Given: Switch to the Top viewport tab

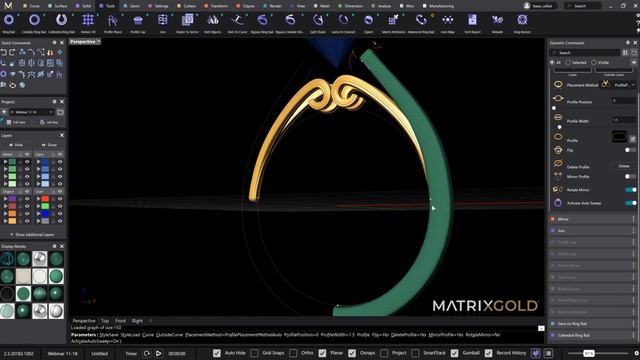Looking at the screenshot, I should [105, 321].
